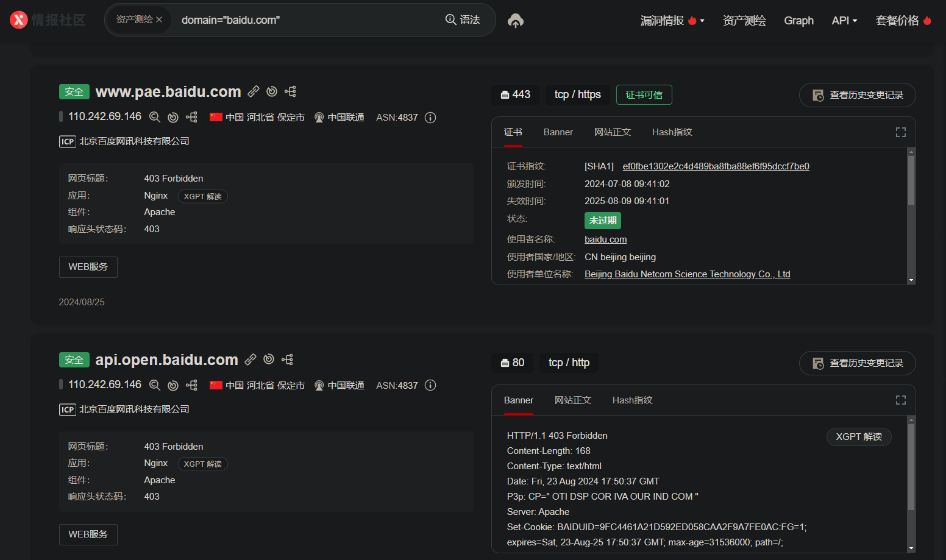Click 未过期 status badge

[x=603, y=221]
